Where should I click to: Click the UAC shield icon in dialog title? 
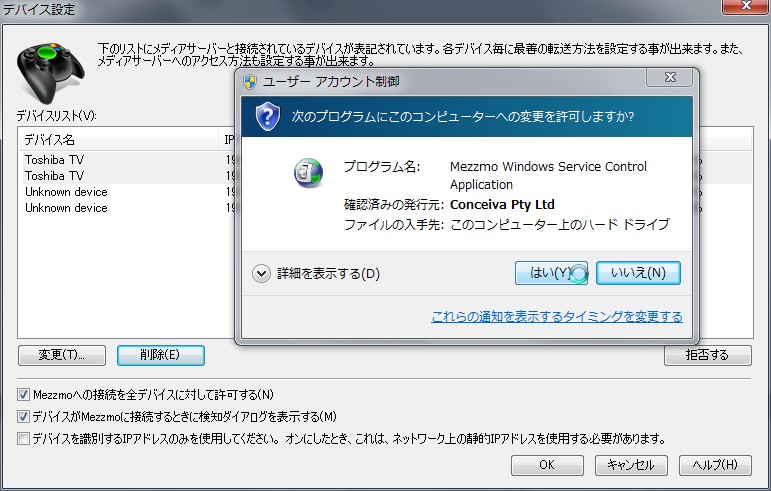[250, 82]
